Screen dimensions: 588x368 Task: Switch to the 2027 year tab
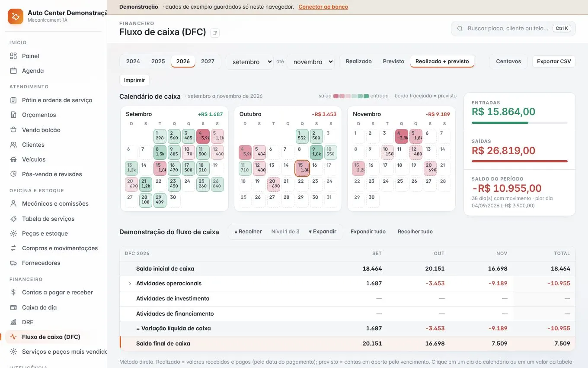[208, 61]
